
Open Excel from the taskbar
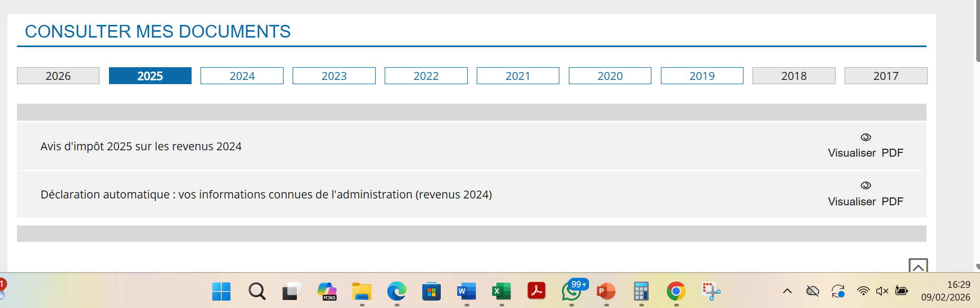tap(502, 291)
